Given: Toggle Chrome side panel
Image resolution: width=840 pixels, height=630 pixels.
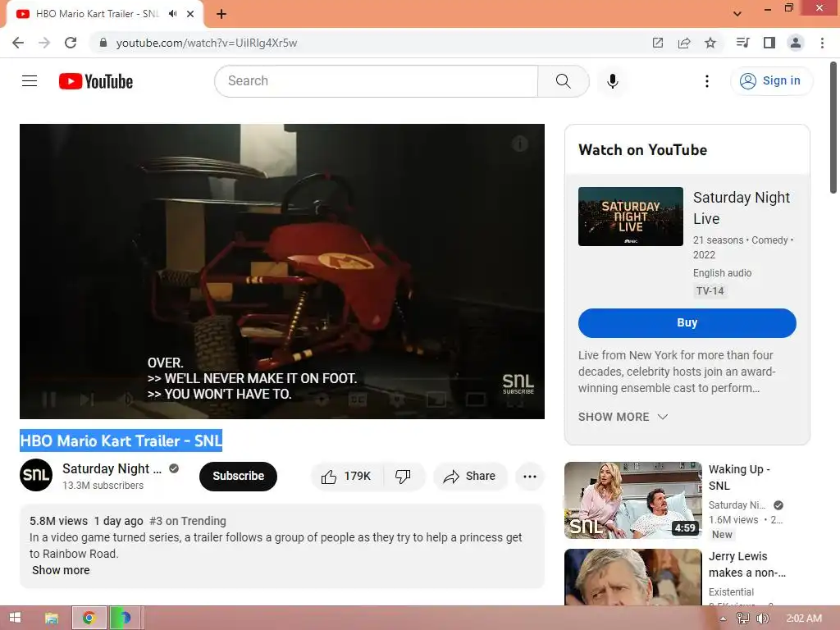Looking at the screenshot, I should tap(769, 43).
